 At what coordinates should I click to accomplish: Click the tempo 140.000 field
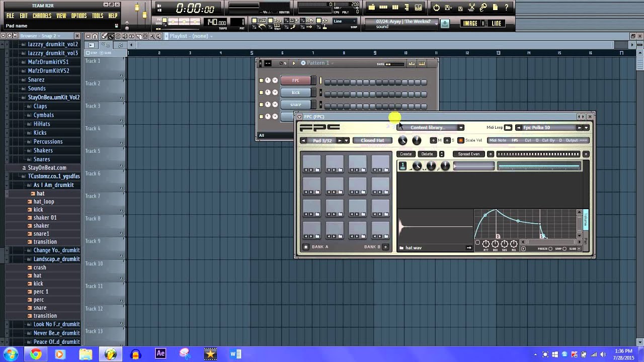coord(216,23)
